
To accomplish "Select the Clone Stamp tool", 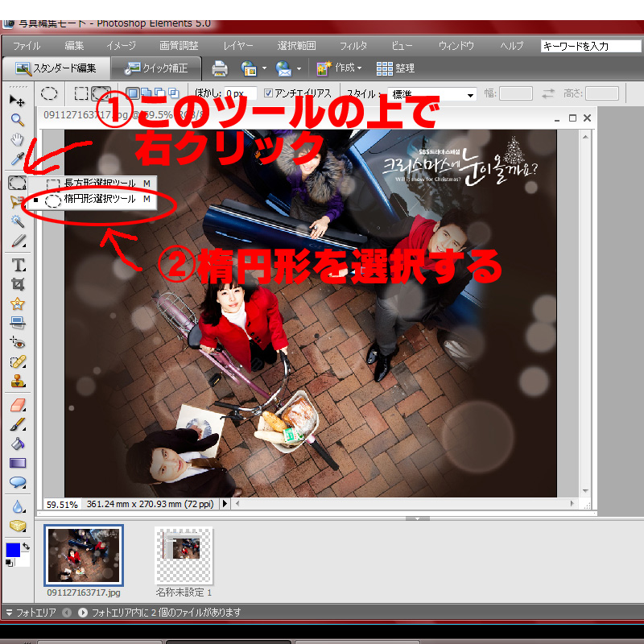I will click(18, 381).
